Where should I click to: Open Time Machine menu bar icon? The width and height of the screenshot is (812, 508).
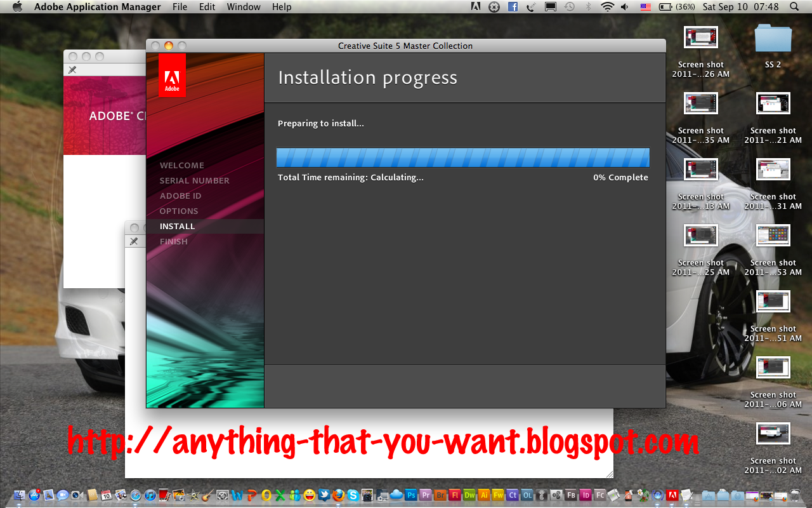[570, 7]
